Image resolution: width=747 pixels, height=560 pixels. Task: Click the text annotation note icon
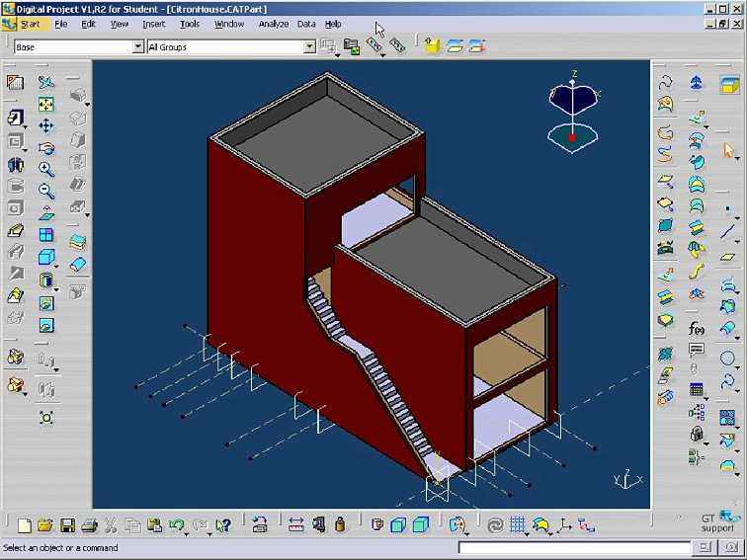(x=696, y=351)
